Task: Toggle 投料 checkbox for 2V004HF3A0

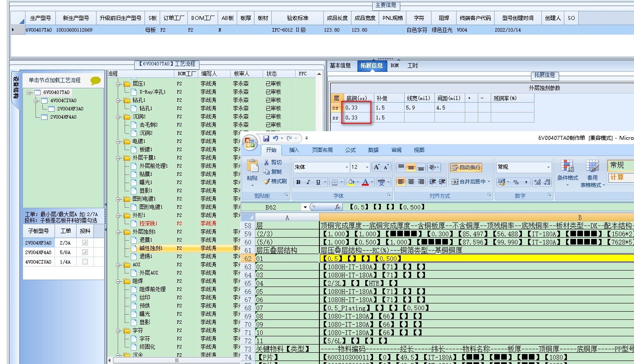Action: [85, 243]
